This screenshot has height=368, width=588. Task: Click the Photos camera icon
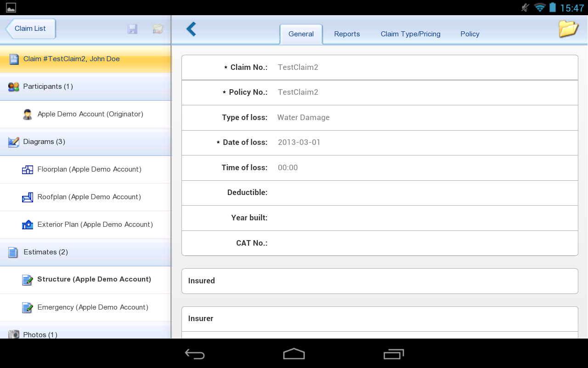14,334
